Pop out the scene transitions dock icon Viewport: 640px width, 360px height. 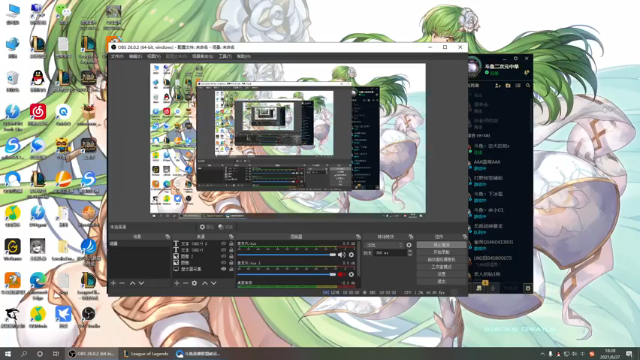pos(411,236)
